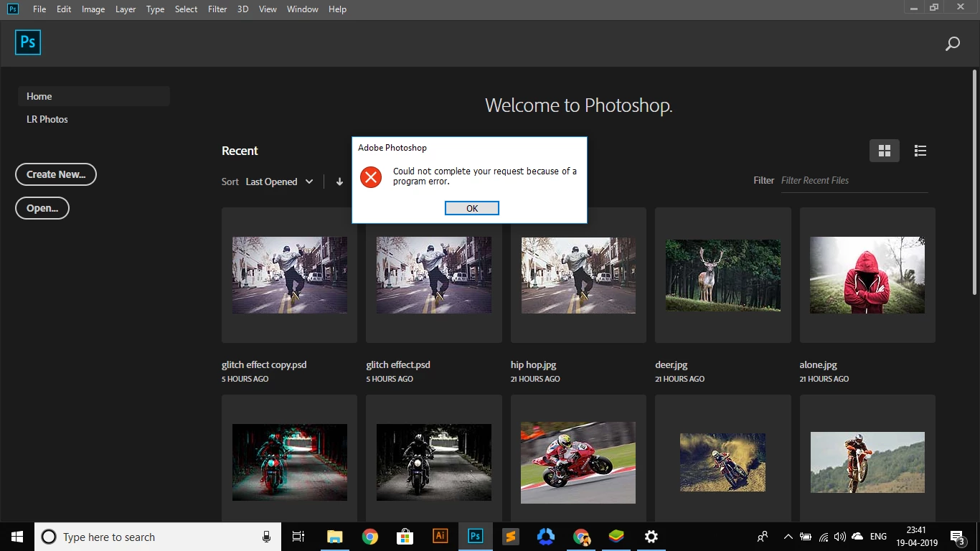Open the Windows Start menu
Screen dimensions: 980x551
(17, 537)
